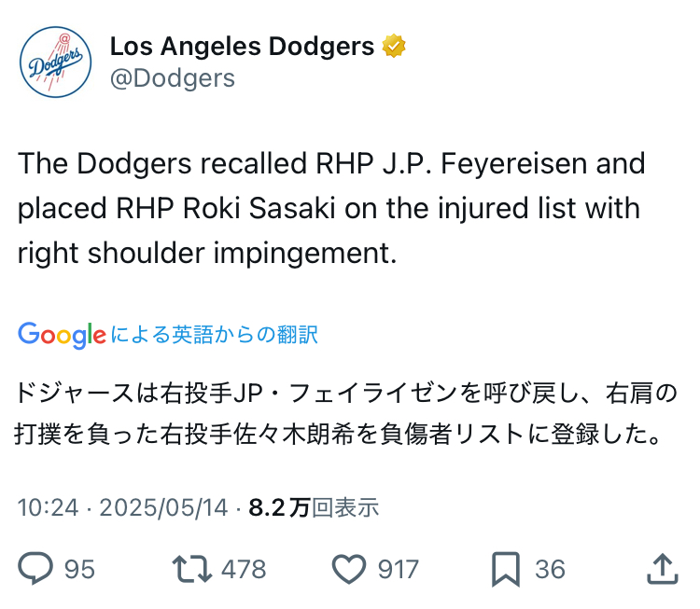
Task: Like the tweet with heart icon
Action: point(349,569)
